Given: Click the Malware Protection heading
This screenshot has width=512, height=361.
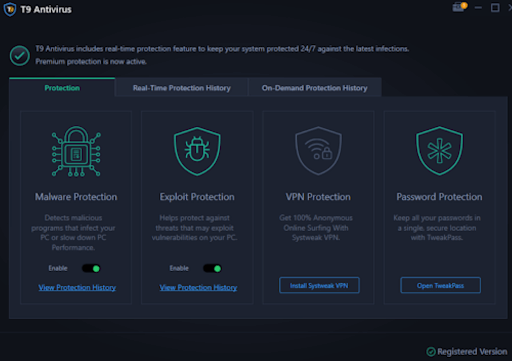Looking at the screenshot, I should click(76, 197).
